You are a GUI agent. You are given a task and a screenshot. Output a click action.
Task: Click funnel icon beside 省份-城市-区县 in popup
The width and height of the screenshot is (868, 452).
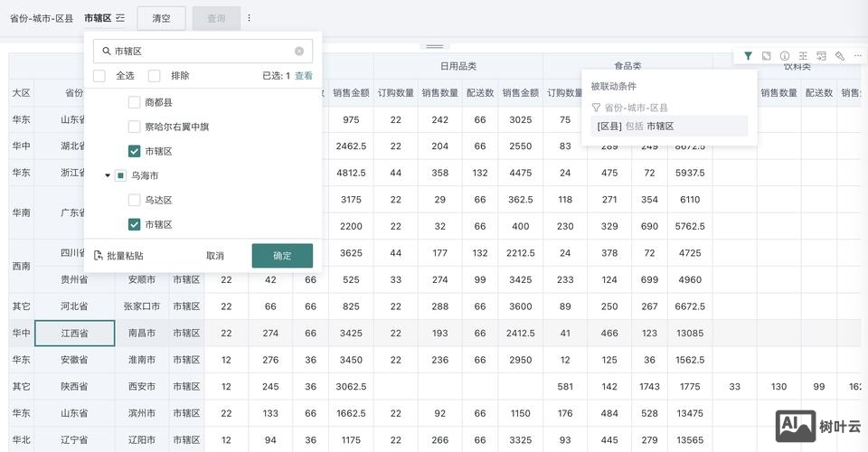pos(596,108)
